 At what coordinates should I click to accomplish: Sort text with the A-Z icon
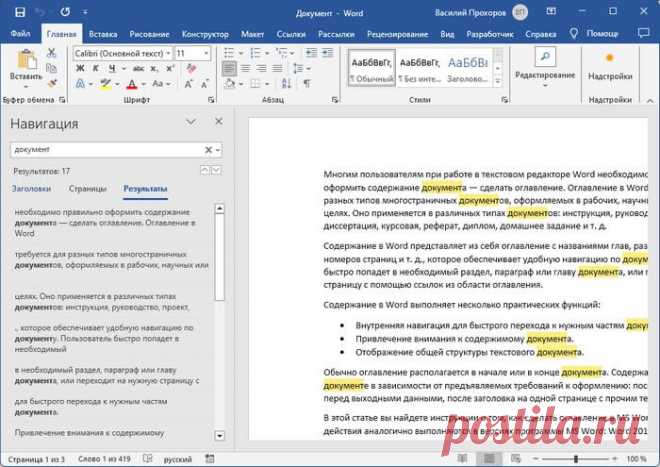pos(286,84)
